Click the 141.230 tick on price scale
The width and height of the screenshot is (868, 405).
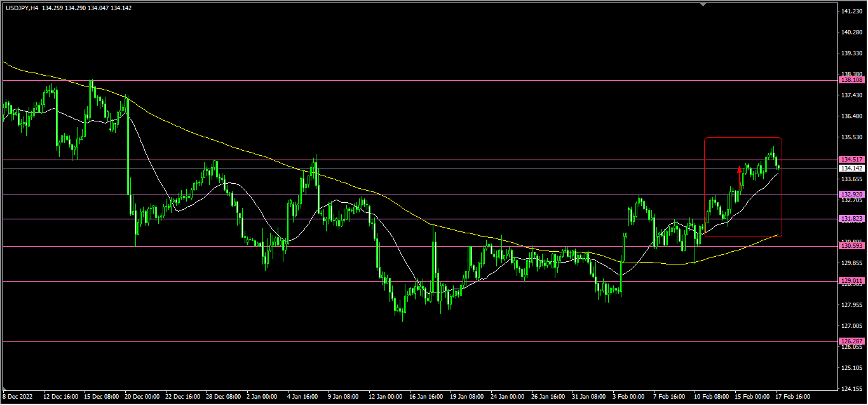[x=850, y=11]
